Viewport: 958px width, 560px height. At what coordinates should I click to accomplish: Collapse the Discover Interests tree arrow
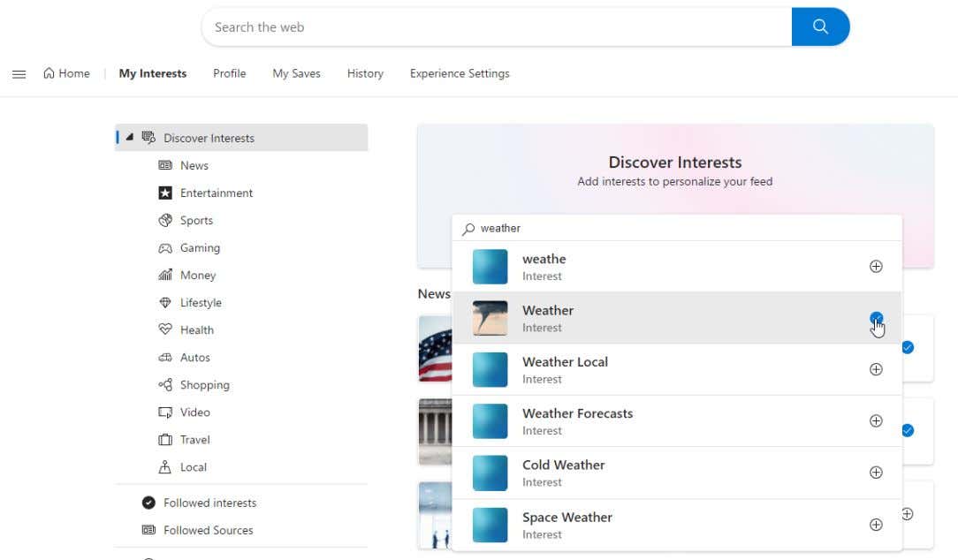pos(130,137)
